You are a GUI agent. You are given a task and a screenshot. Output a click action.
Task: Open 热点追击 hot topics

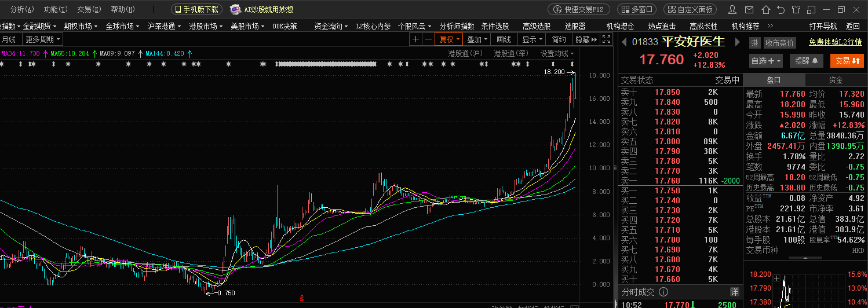coord(662,26)
